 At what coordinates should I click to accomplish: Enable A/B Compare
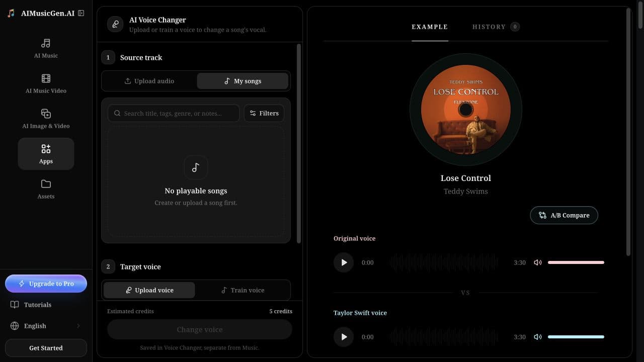pos(564,215)
